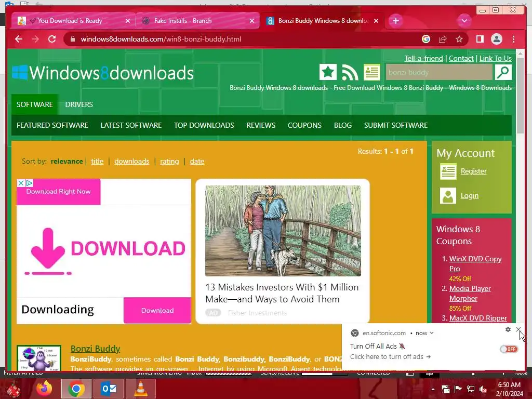Open Firefox from the taskbar
532x399 pixels.
click(x=45, y=389)
